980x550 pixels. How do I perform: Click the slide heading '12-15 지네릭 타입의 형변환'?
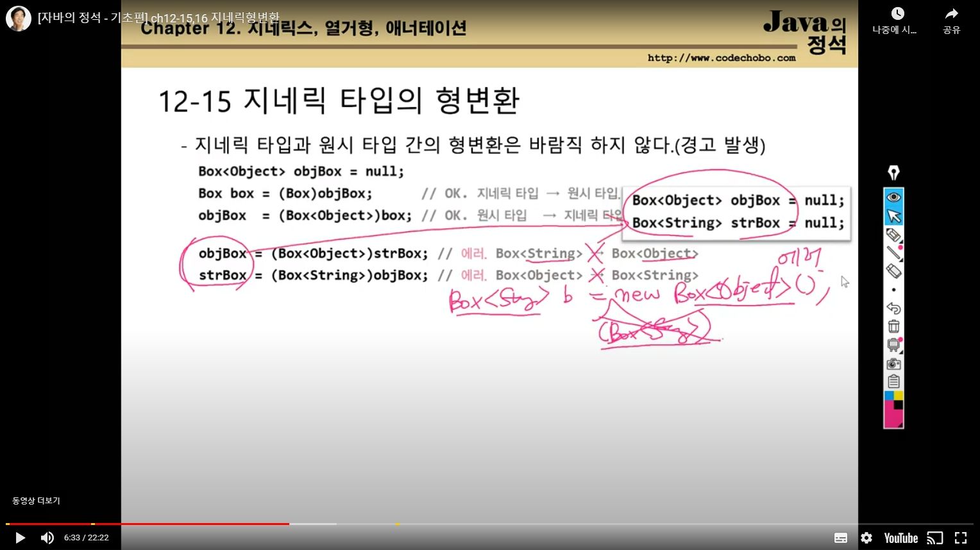point(339,101)
